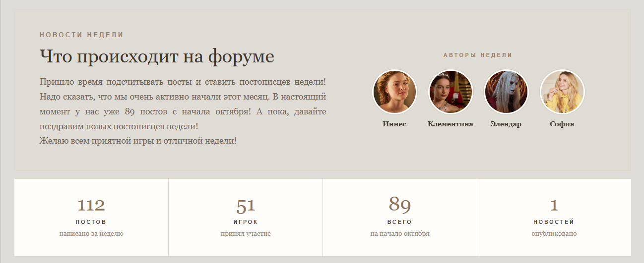Click the large number 89 in the stats

[400, 204]
